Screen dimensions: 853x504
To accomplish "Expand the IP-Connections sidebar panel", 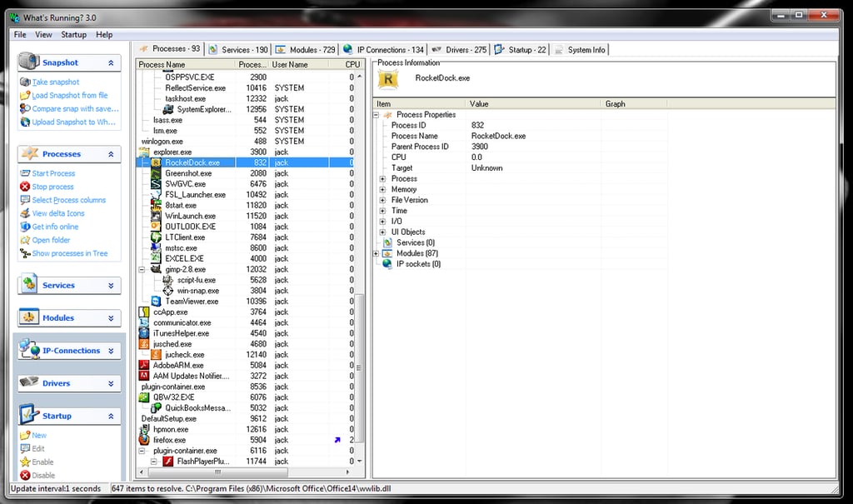I will (111, 351).
